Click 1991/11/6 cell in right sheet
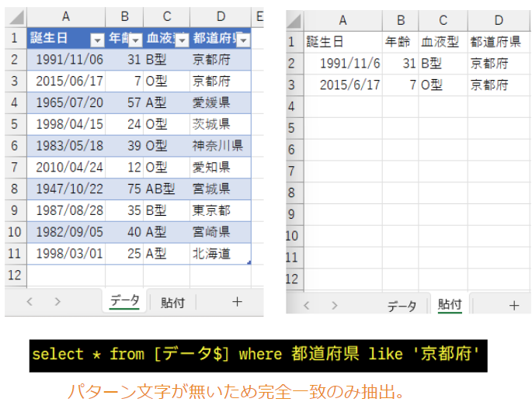532x409 pixels. [343, 64]
